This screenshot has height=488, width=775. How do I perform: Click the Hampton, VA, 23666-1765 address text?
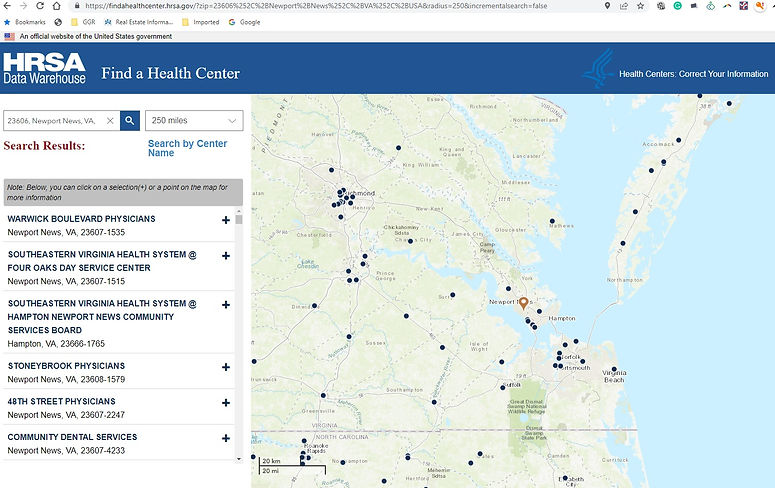56,344
